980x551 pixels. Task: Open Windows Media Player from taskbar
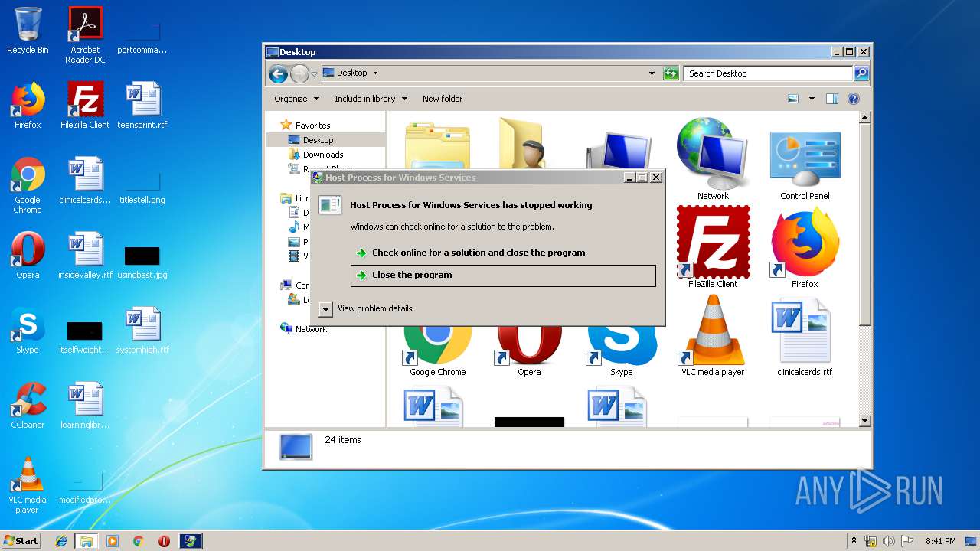click(113, 541)
